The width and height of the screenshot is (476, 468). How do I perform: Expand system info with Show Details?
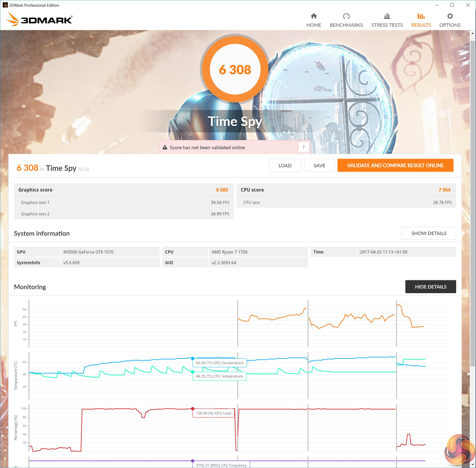point(429,233)
